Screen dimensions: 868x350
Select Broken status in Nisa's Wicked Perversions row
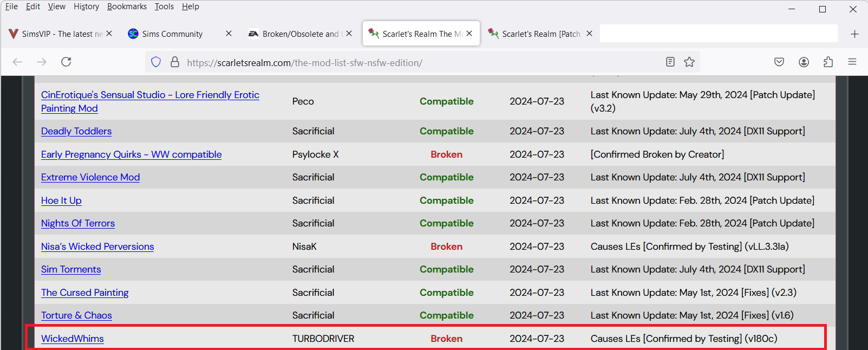tap(447, 247)
